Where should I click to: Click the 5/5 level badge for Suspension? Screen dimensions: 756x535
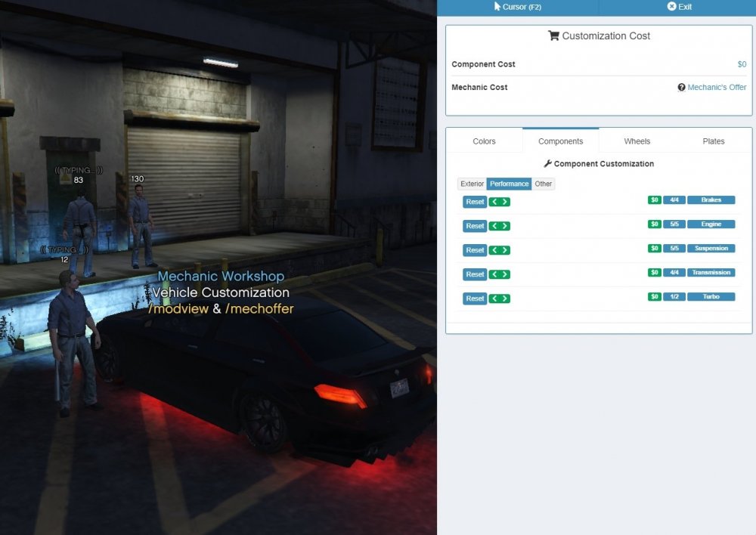point(674,248)
